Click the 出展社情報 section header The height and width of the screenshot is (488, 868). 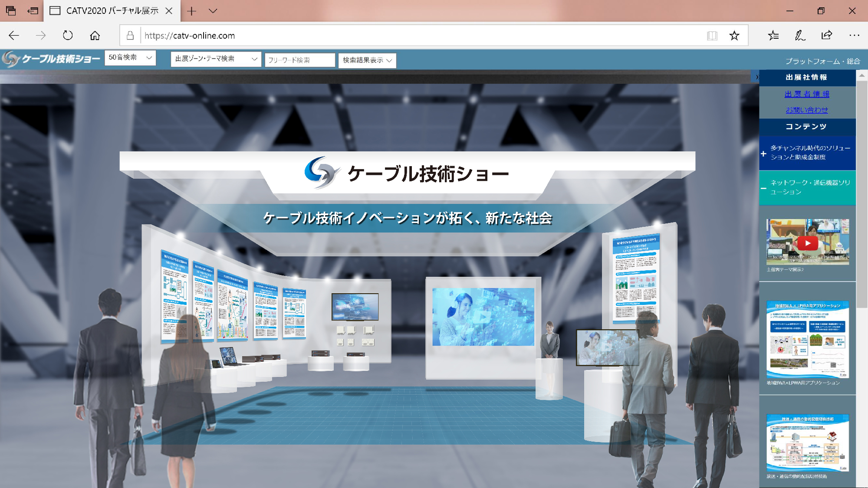click(x=807, y=77)
